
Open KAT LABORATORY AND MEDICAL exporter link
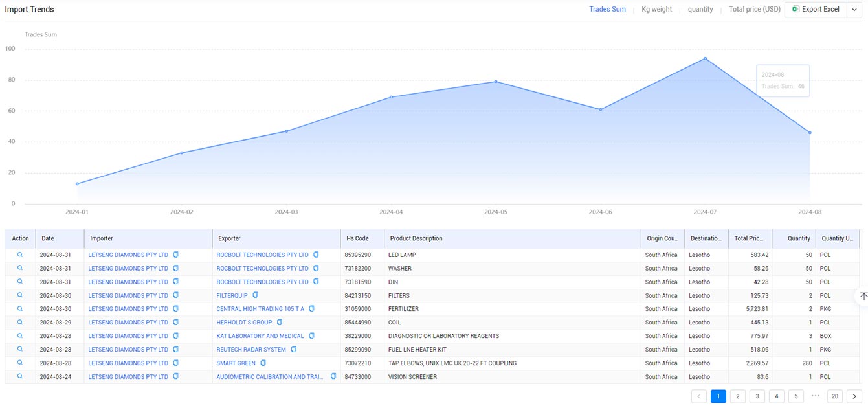coord(260,336)
